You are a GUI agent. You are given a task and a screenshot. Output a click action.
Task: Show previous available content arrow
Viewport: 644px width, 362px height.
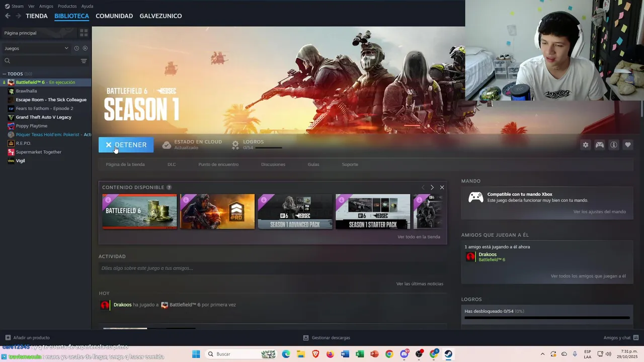pos(423,188)
